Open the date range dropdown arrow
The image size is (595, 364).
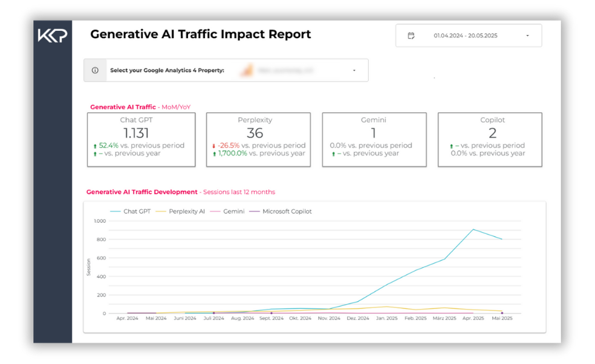point(527,36)
